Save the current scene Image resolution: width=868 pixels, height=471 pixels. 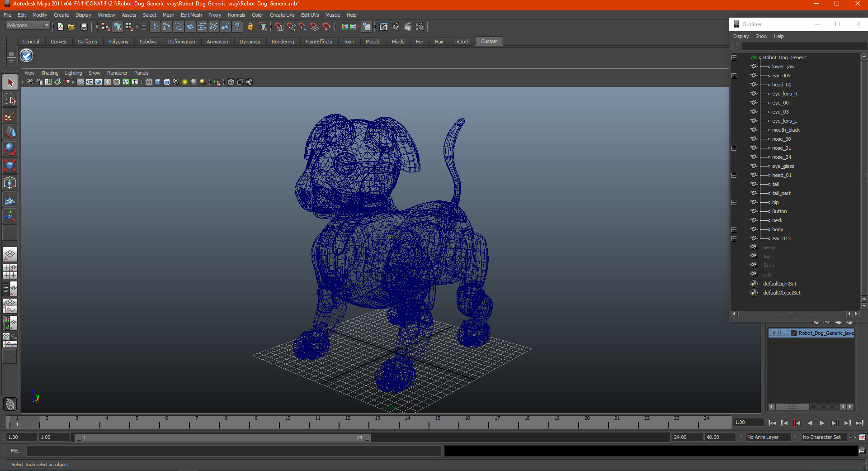pyautogui.click(x=84, y=27)
